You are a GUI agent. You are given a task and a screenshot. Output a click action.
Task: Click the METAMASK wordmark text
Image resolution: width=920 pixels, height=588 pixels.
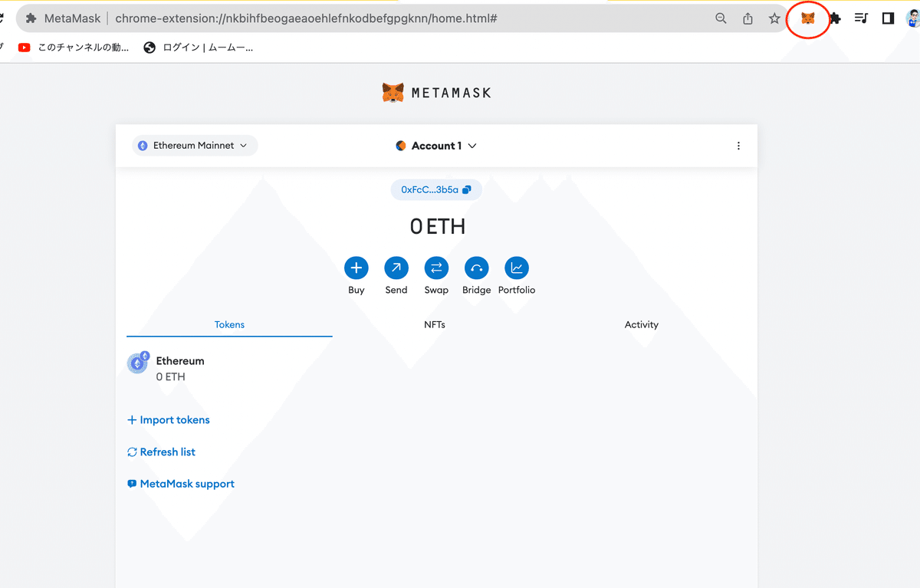[451, 93]
